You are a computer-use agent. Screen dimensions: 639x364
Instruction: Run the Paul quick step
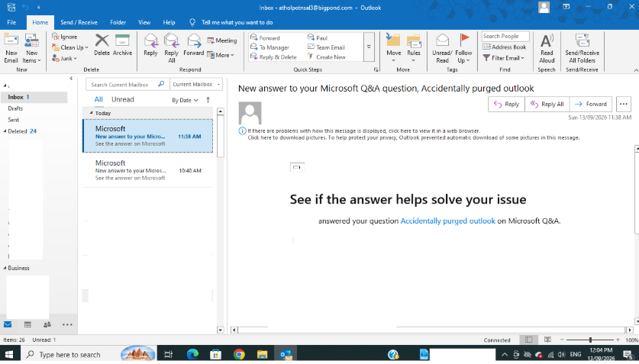tap(318, 38)
